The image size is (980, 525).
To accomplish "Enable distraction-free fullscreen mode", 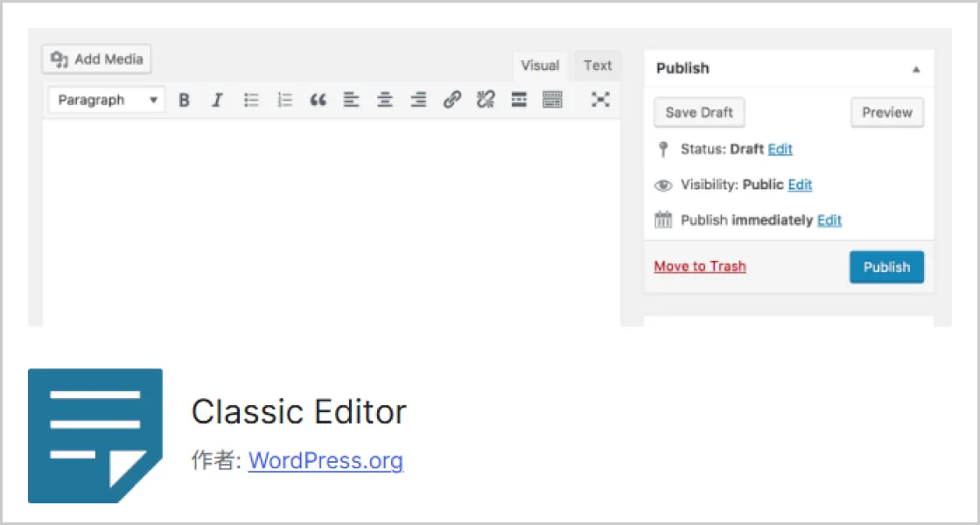I will click(x=600, y=100).
